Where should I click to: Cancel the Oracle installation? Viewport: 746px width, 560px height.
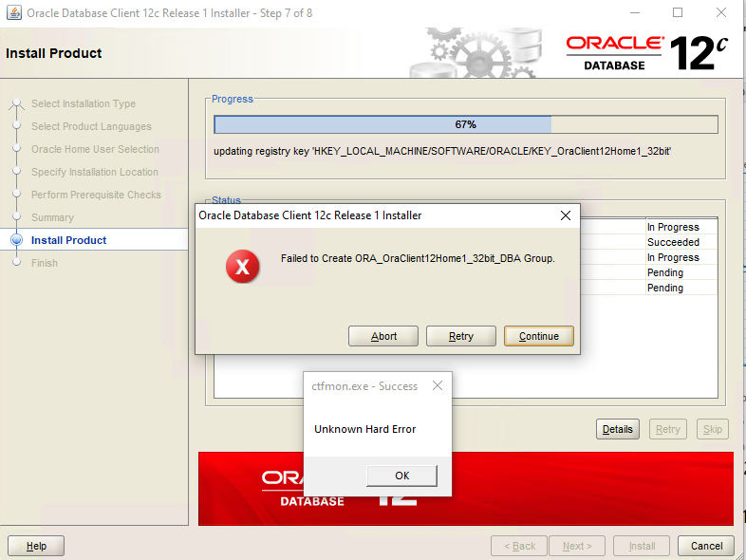click(x=706, y=546)
